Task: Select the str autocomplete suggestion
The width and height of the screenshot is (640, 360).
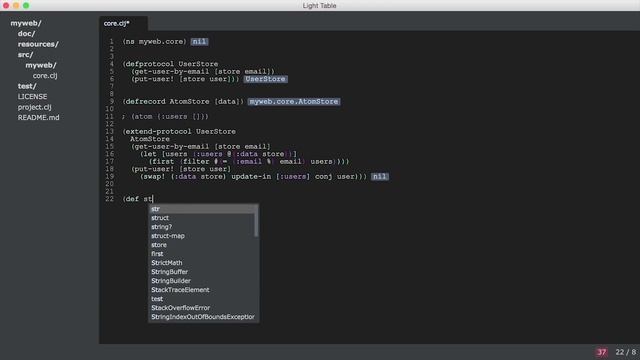Action: click(x=202, y=209)
